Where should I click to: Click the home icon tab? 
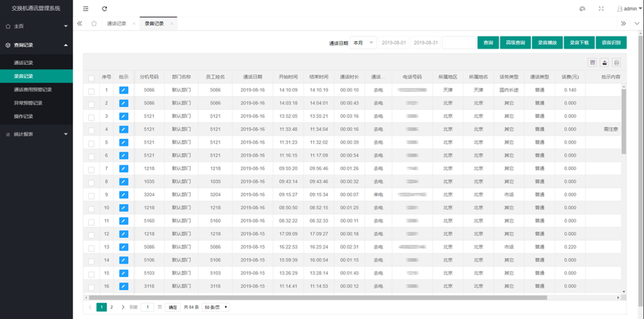[x=94, y=24]
